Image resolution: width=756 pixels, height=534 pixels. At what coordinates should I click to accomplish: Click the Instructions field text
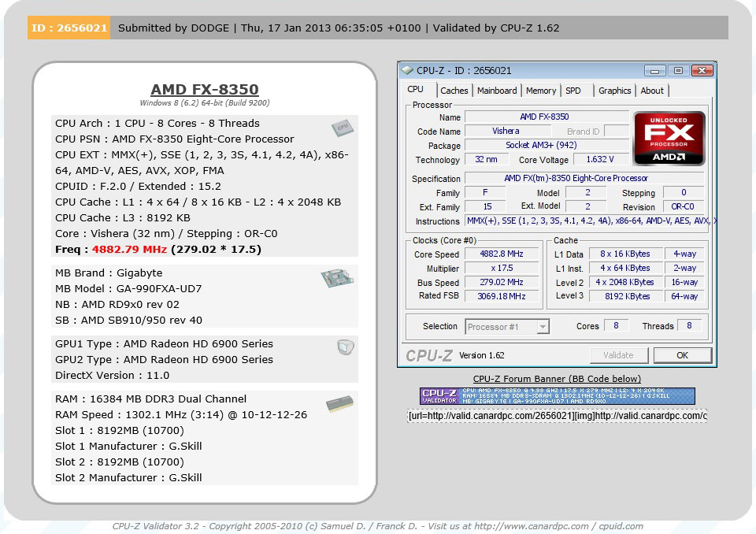[x=590, y=221]
